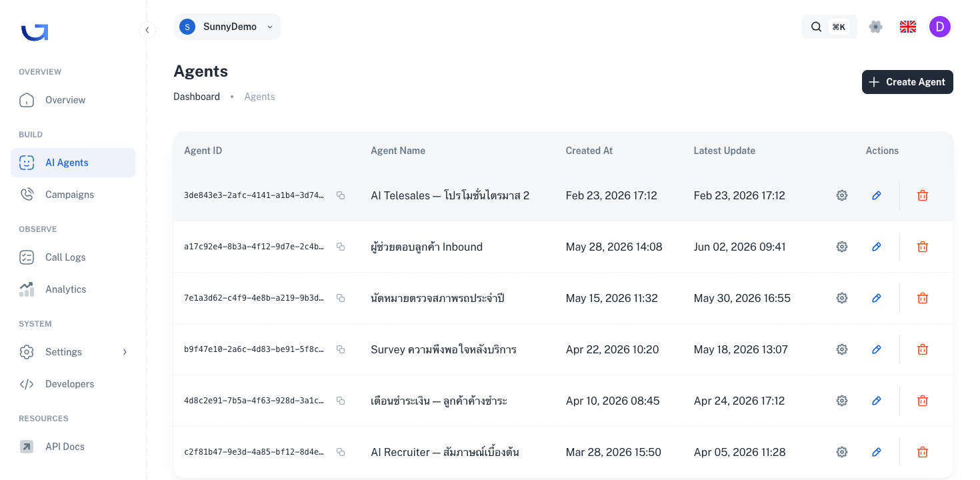Open Analytics in the sidebar
This screenshot has width=980, height=480.
tap(73, 289)
